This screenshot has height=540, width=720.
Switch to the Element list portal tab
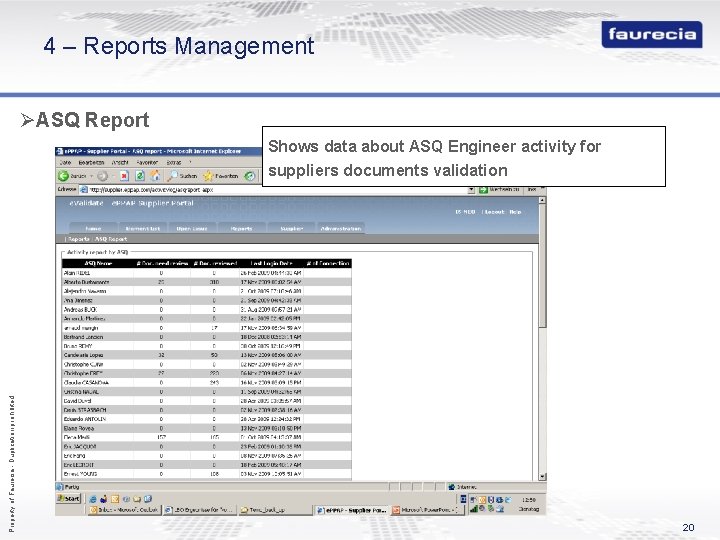[x=143, y=228]
